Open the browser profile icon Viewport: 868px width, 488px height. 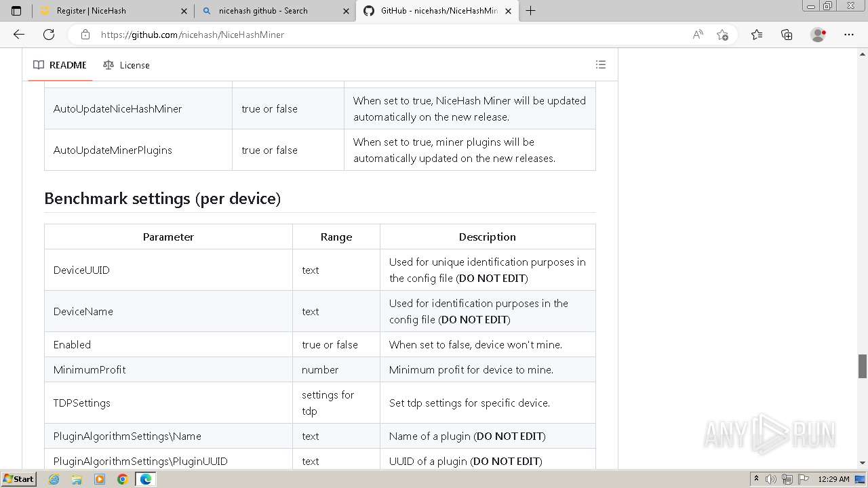(x=818, y=35)
